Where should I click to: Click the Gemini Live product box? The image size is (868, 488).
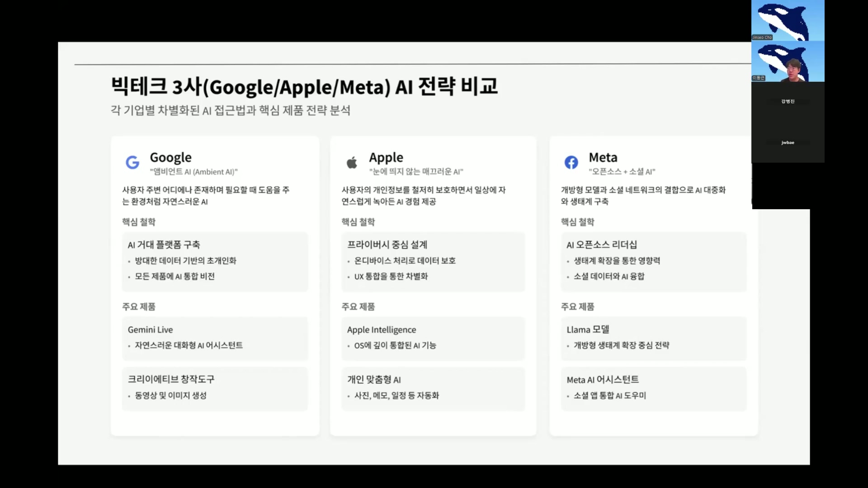click(215, 338)
